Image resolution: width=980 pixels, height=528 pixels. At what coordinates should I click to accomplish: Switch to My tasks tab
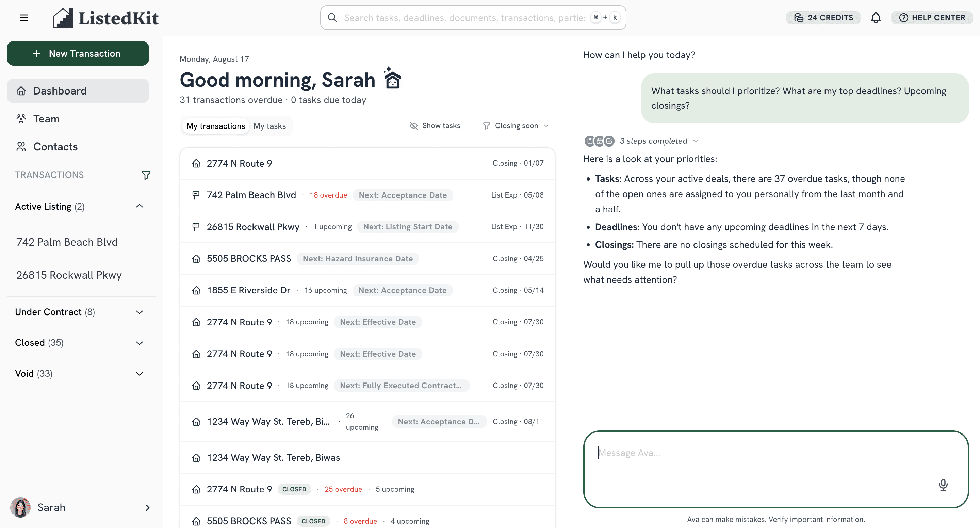coord(269,126)
